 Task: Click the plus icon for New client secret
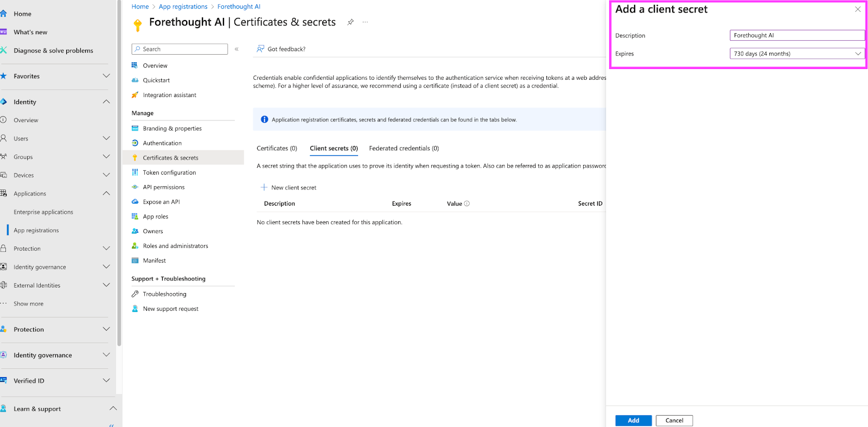coord(264,187)
